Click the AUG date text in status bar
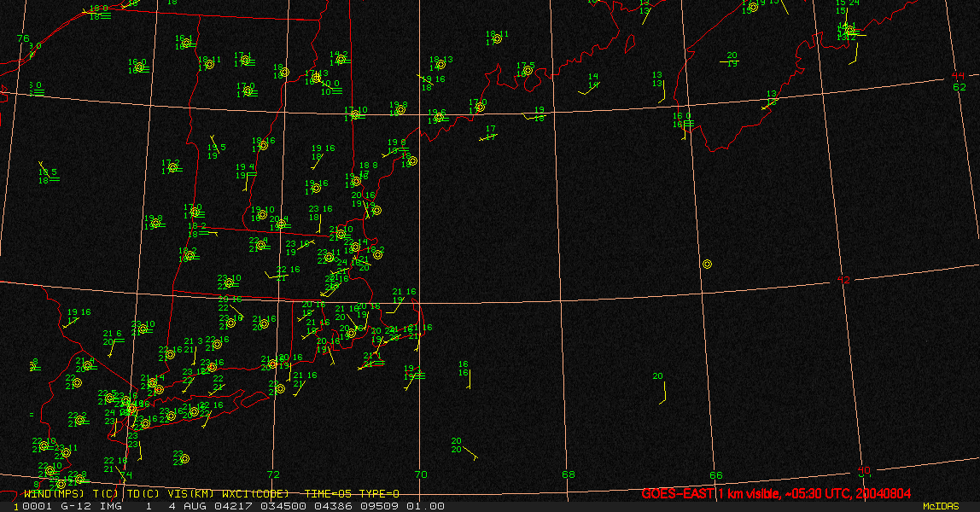Screen dimensions: 980x512 point(194,506)
